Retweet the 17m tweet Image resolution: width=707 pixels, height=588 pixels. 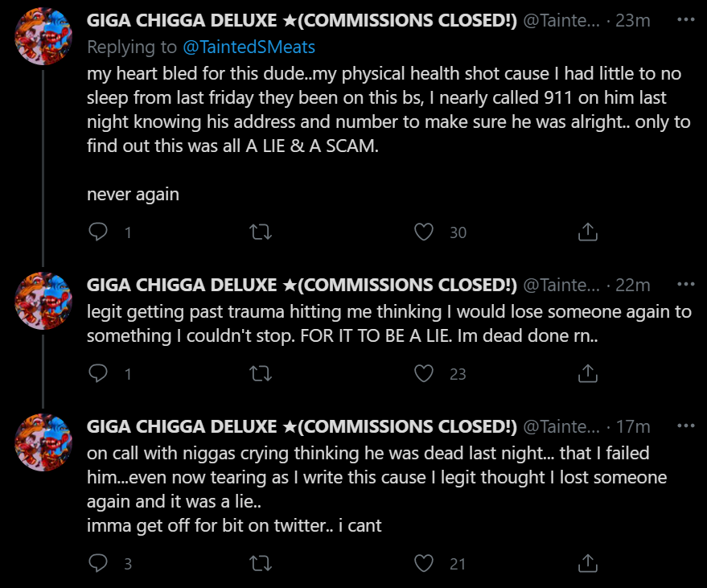[261, 563]
